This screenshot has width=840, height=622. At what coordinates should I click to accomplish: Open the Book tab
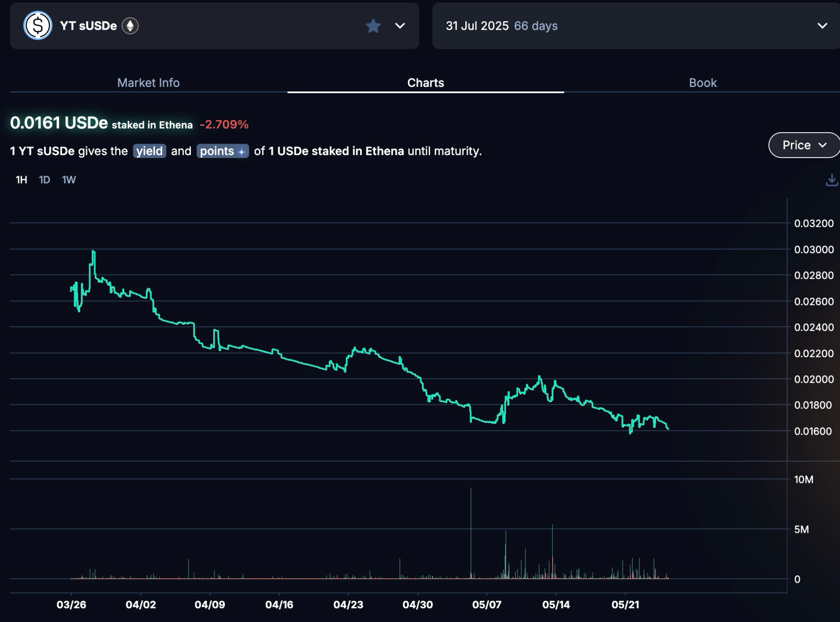coord(702,83)
